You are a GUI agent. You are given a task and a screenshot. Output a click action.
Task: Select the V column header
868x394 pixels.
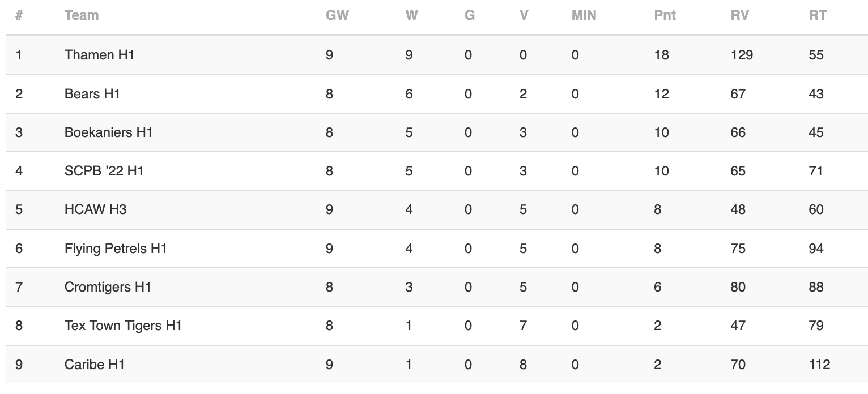pyautogui.click(x=524, y=15)
